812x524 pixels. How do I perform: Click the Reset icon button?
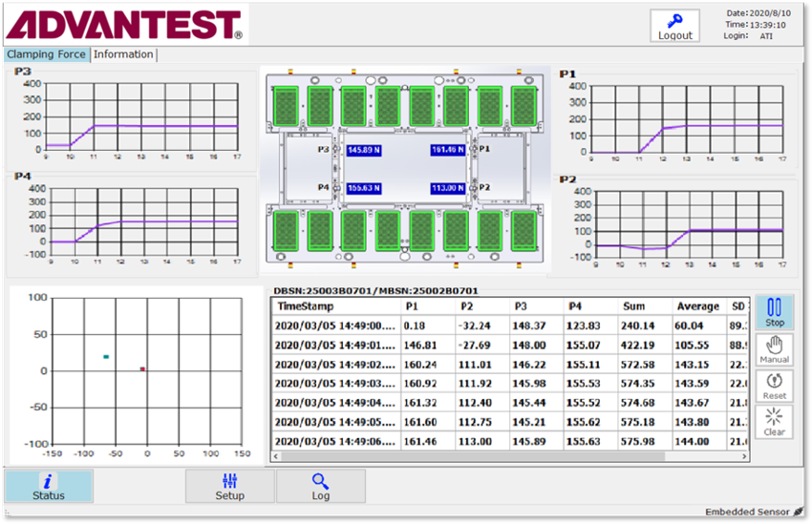tap(774, 385)
